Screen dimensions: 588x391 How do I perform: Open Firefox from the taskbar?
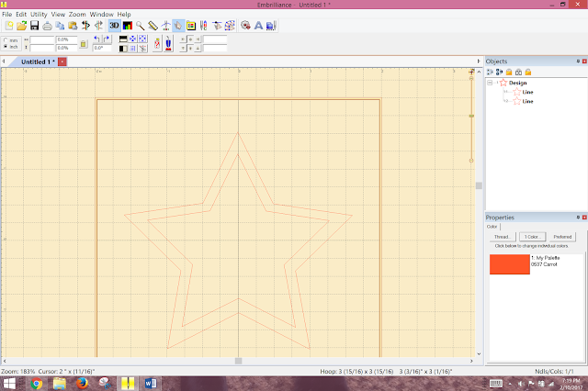click(x=82, y=384)
